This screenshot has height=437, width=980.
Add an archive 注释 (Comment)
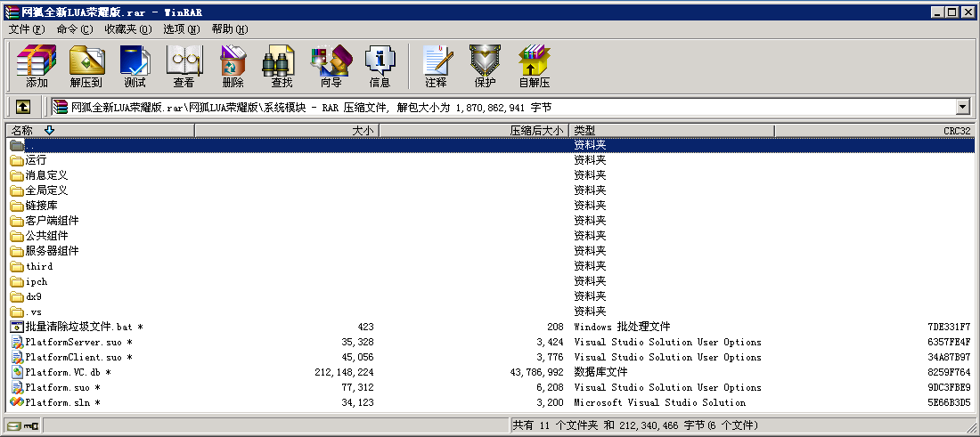(436, 66)
